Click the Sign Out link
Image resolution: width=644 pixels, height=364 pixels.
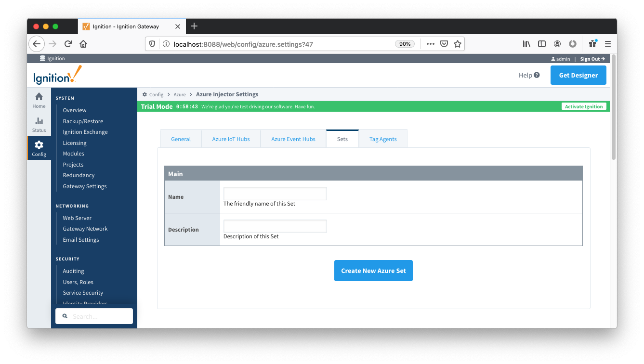[x=592, y=59]
